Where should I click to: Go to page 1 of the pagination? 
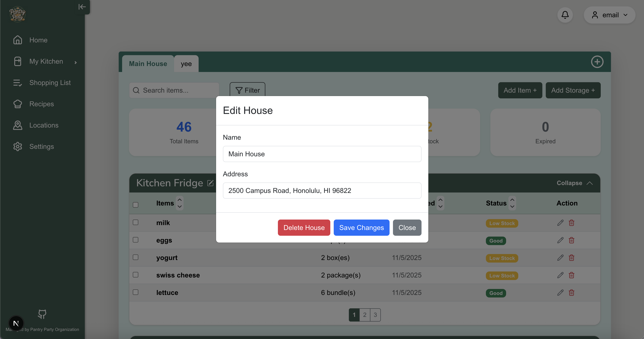(354, 315)
